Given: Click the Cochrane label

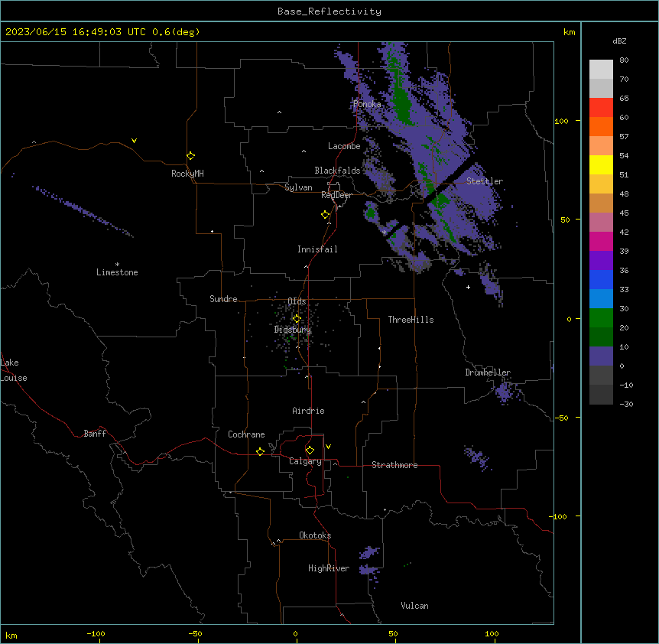Looking at the screenshot, I should (x=246, y=434).
